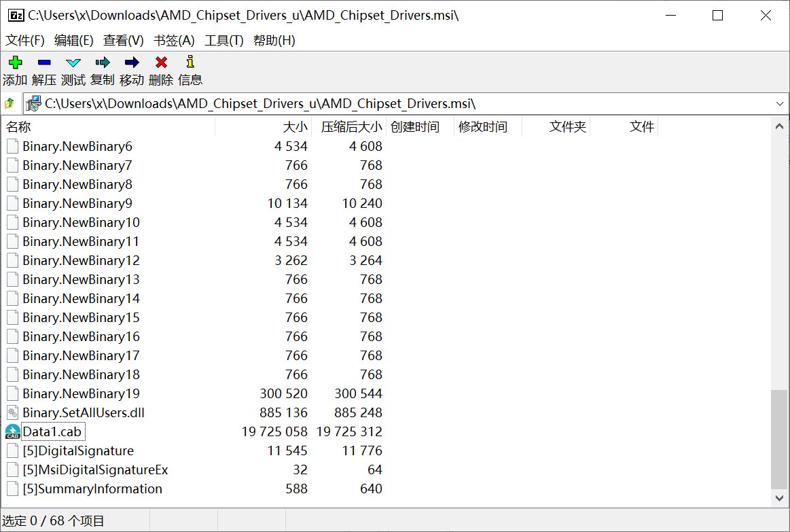Open the 编辑(E) menu

tap(73, 40)
